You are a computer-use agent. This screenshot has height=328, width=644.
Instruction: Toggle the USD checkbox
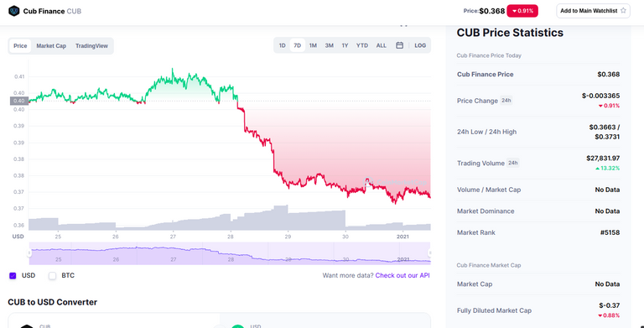click(13, 276)
